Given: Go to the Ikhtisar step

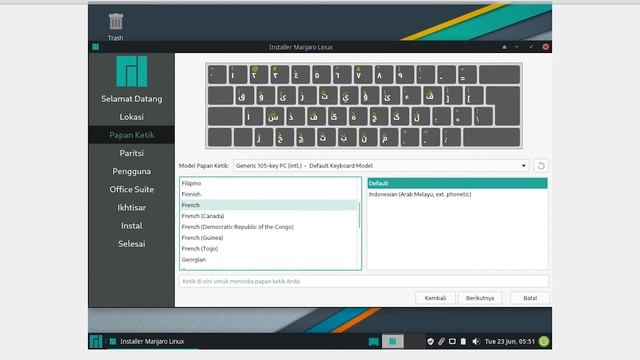Looking at the screenshot, I should [x=131, y=207].
